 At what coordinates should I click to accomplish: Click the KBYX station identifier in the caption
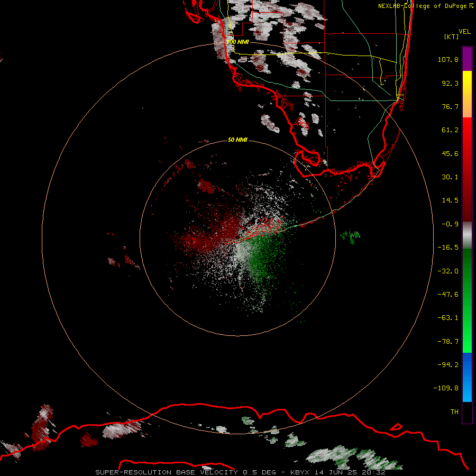pos(300,472)
